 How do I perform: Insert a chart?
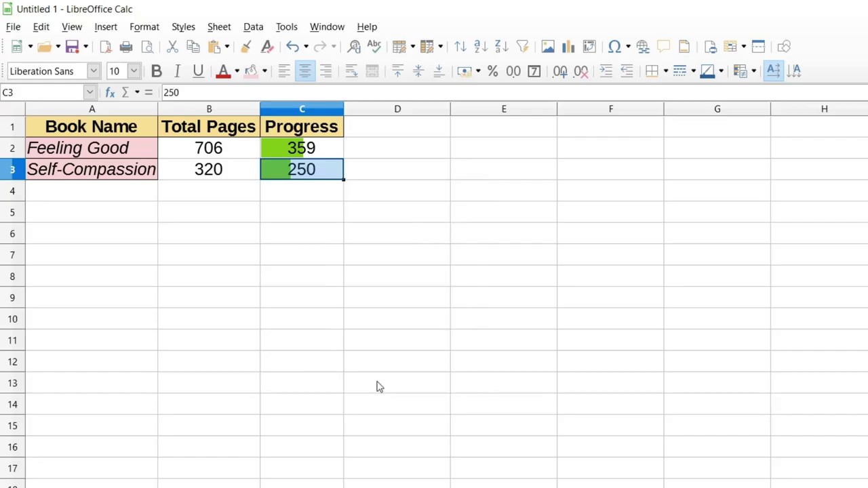pos(569,47)
